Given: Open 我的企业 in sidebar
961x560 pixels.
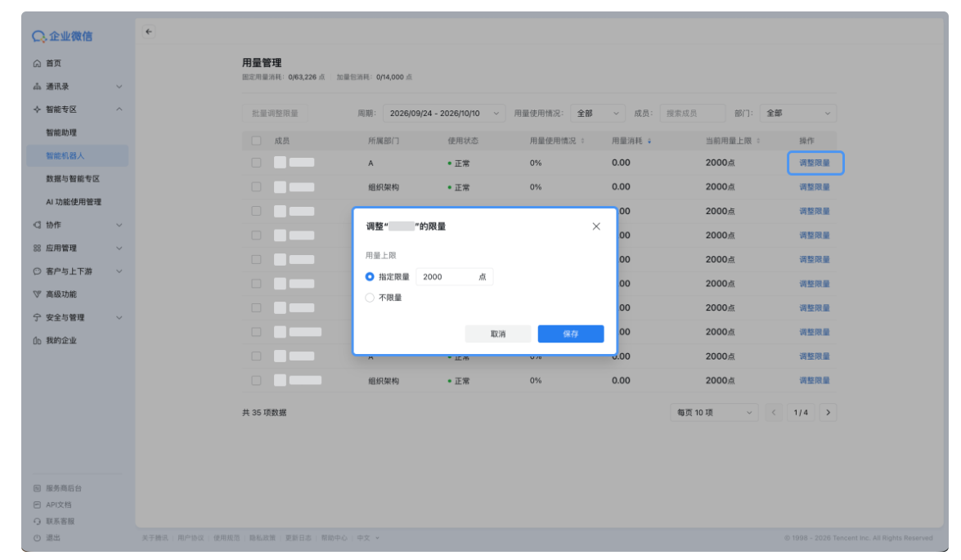Looking at the screenshot, I should pos(61,341).
